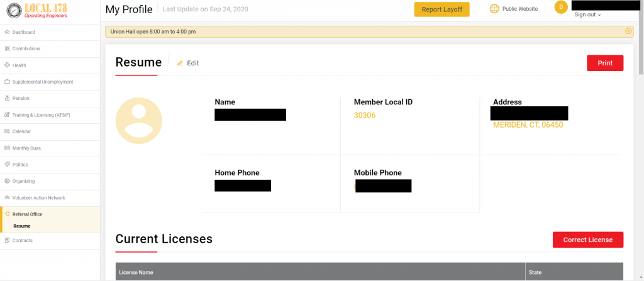Click the Supplemental Unemployment briefcase icon
This screenshot has height=281, width=644.
(7, 82)
